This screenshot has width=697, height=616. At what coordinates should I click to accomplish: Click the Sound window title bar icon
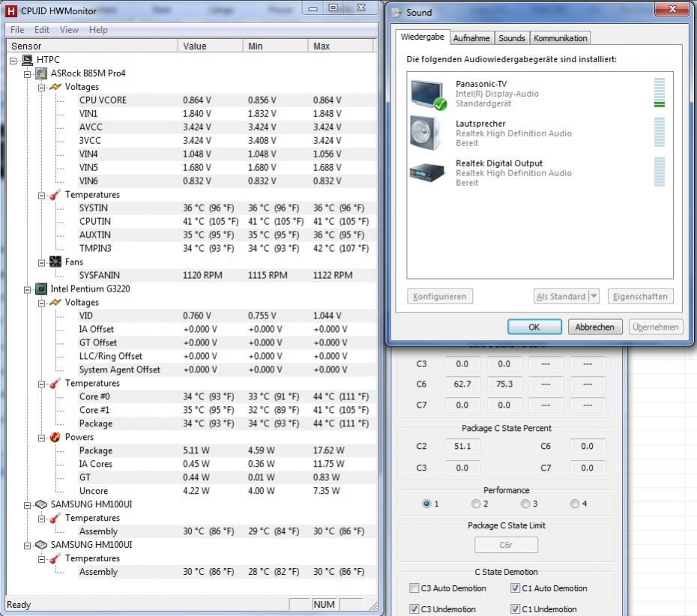pos(396,12)
